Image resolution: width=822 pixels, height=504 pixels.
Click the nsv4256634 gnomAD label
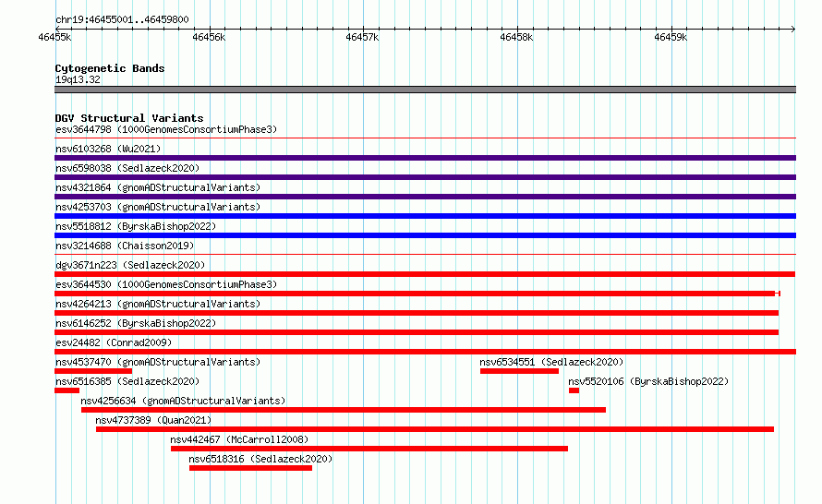(x=183, y=401)
